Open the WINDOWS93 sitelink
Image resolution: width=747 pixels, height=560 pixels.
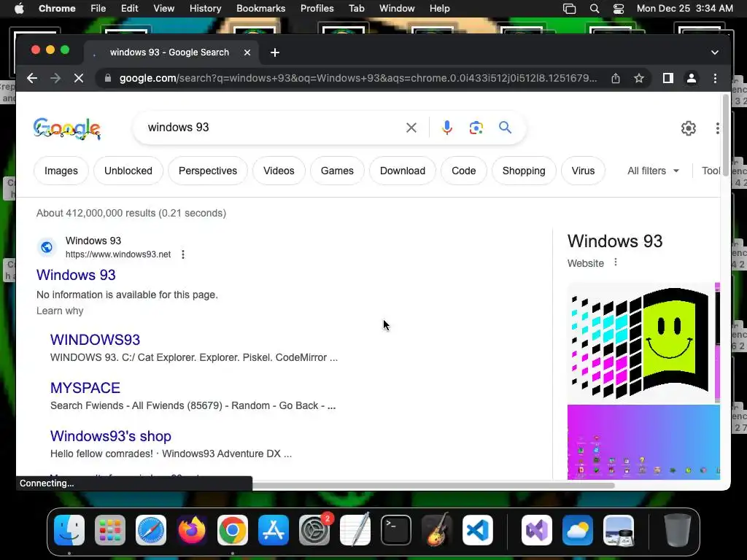96,340
